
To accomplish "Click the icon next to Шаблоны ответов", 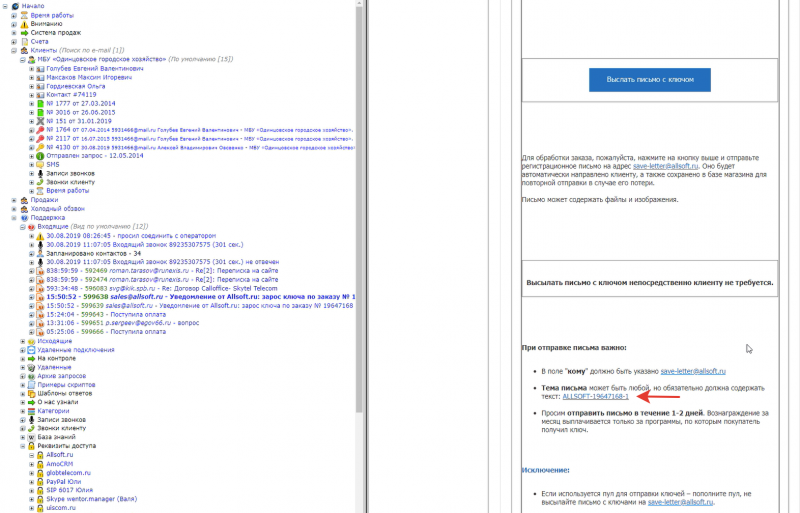I will click(x=31, y=394).
